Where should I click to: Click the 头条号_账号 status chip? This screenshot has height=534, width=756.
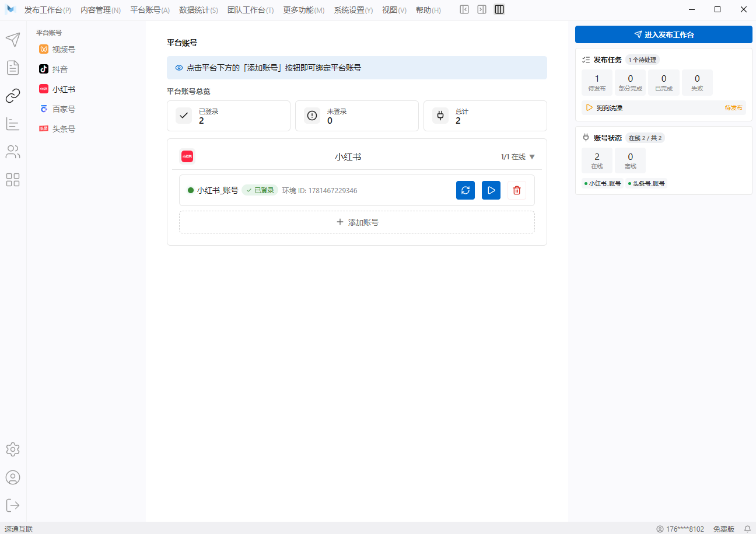pyautogui.click(x=646, y=183)
